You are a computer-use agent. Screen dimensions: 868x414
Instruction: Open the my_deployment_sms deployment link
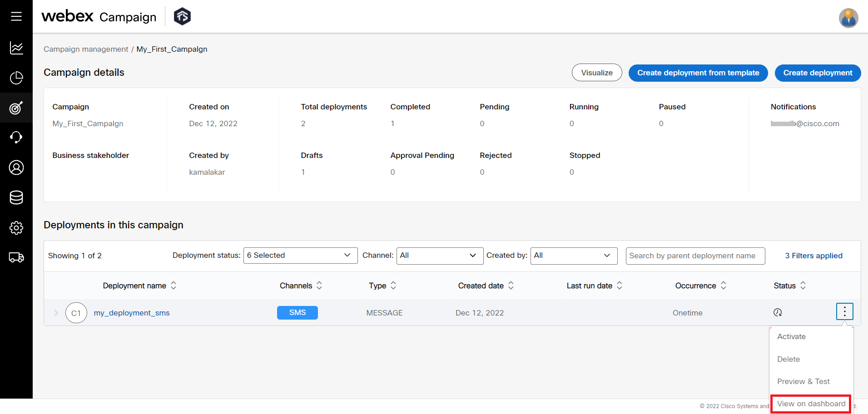131,313
